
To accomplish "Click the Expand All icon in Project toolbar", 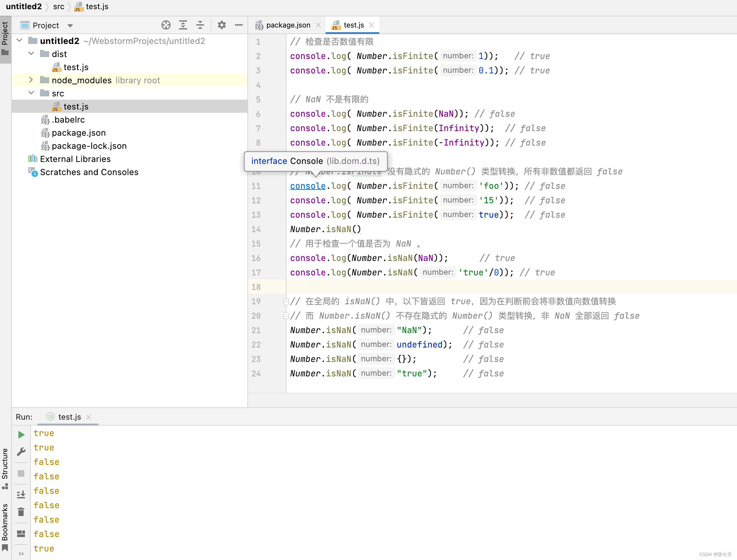I will coord(183,25).
